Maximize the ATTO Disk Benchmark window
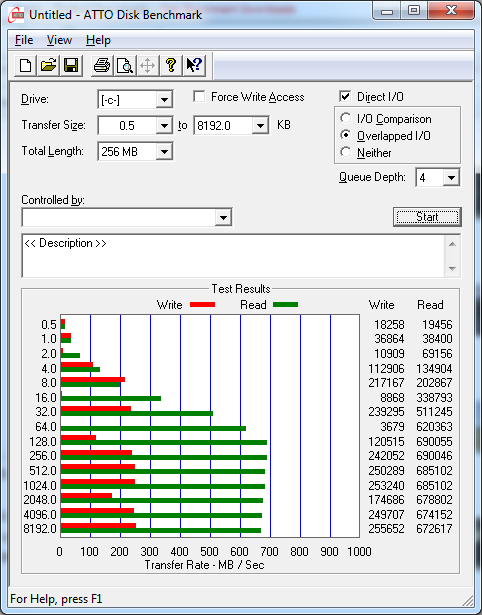 click(414, 11)
